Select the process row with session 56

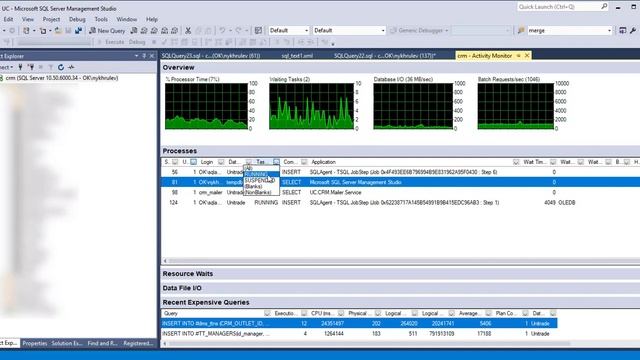tap(400, 172)
